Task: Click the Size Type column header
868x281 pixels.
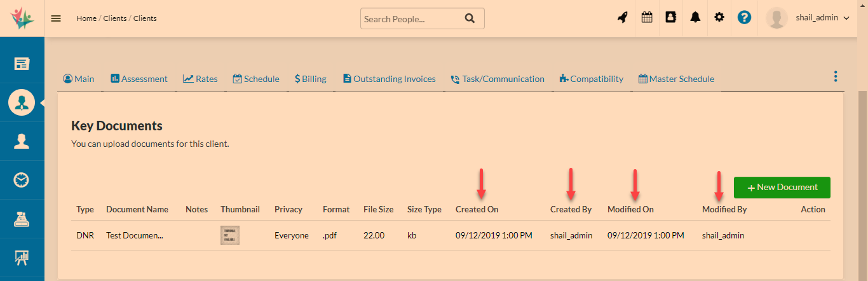Action: (x=424, y=209)
